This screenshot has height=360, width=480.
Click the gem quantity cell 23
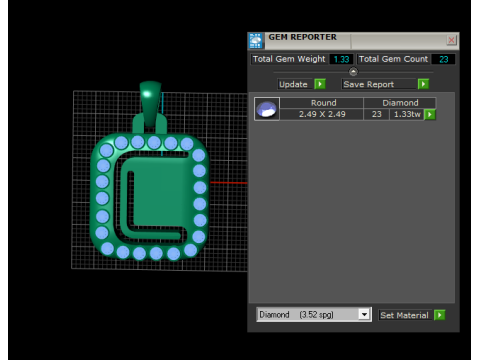[x=377, y=114]
